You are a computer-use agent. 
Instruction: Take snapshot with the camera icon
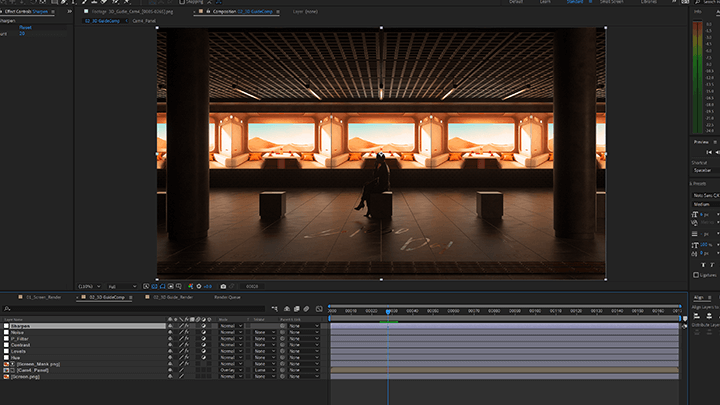[223, 286]
